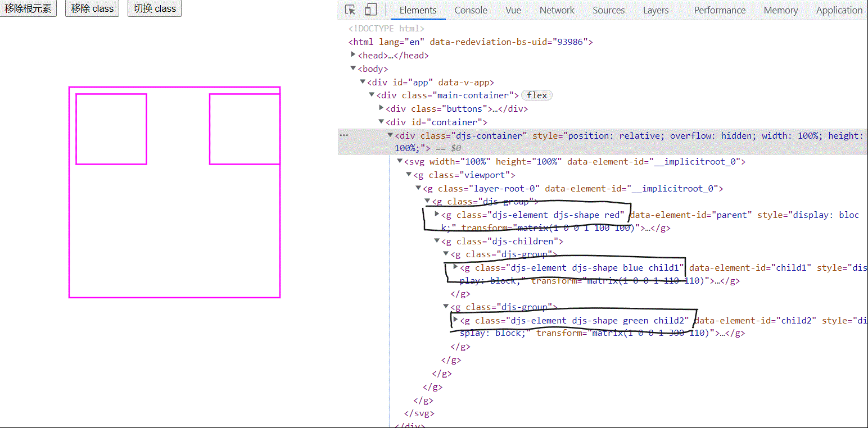This screenshot has height=428, width=868.
Task: Click the 切换 class button
Action: tap(155, 8)
